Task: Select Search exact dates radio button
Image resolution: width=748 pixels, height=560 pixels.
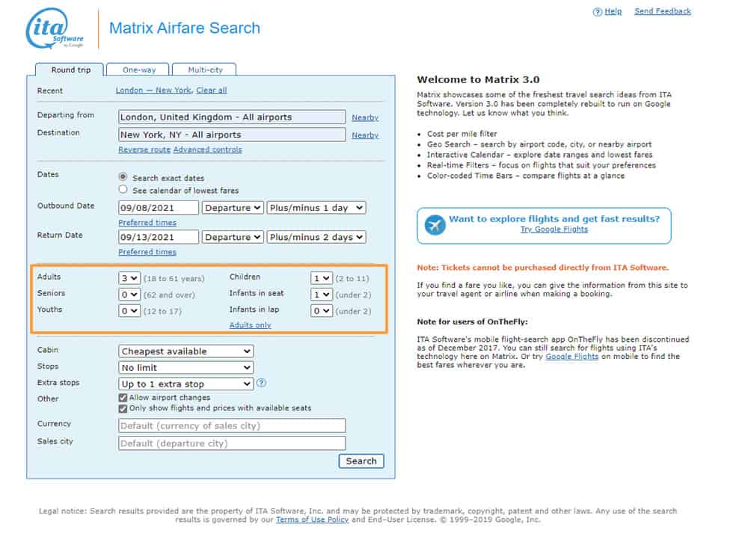Action: coord(123,177)
